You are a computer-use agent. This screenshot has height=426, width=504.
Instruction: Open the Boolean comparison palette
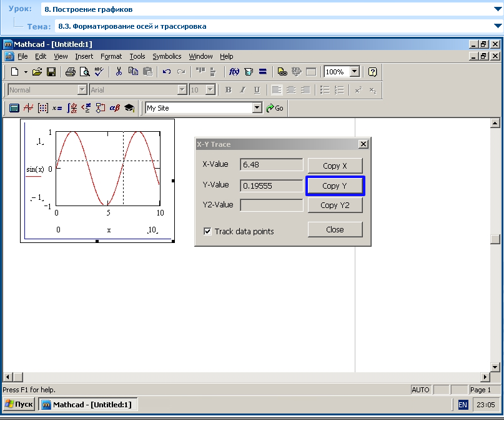[x=86, y=108]
